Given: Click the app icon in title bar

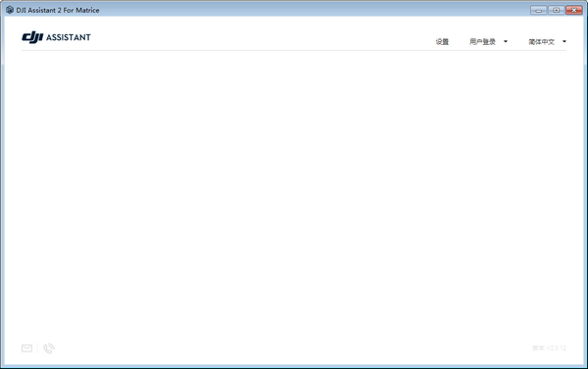Looking at the screenshot, I should tap(10, 10).
